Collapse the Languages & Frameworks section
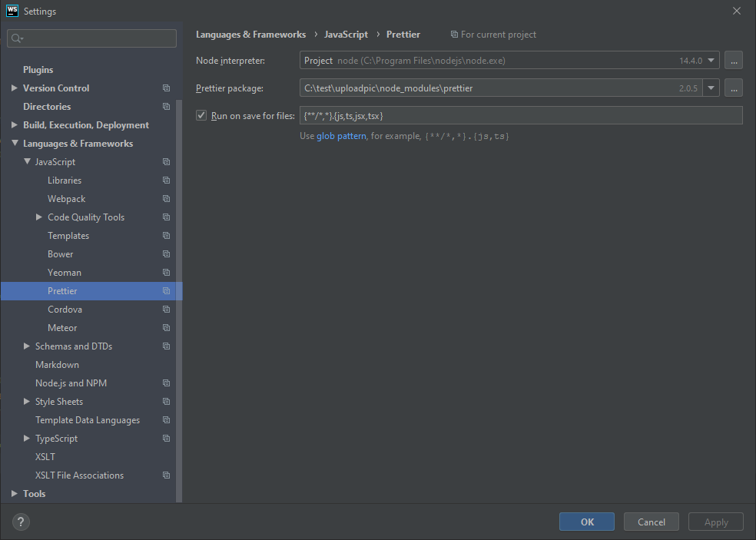Viewport: 756px width, 540px height. pyautogui.click(x=15, y=144)
